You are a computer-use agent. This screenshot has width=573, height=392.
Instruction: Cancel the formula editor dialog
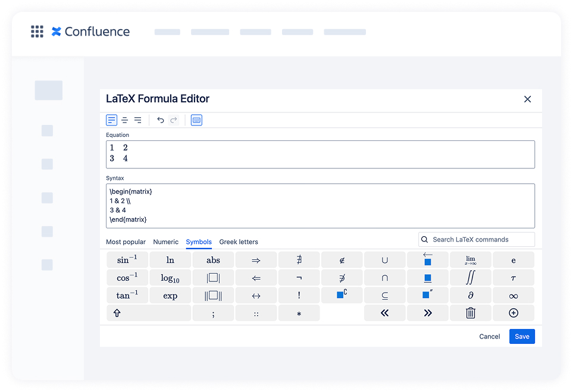click(489, 337)
